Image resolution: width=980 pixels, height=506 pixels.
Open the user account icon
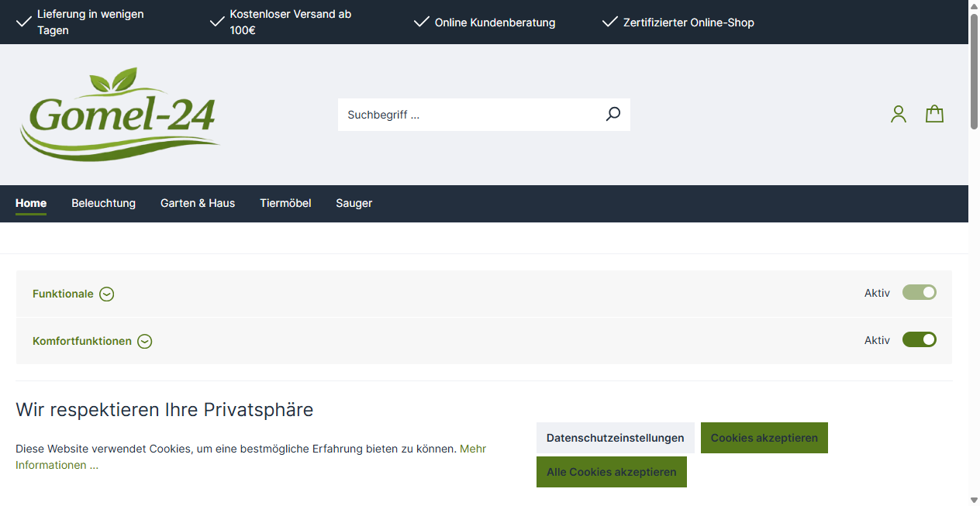click(x=898, y=114)
